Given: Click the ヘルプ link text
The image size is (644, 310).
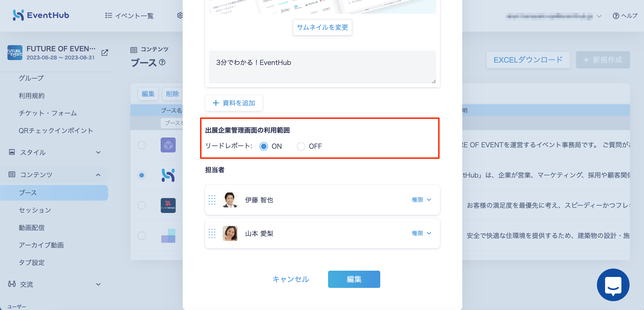Looking at the screenshot, I should [x=629, y=16].
